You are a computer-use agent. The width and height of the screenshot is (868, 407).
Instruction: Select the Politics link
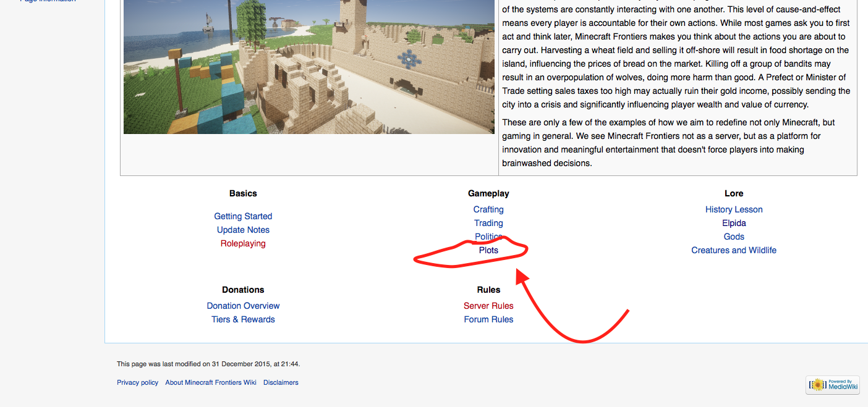(x=487, y=237)
